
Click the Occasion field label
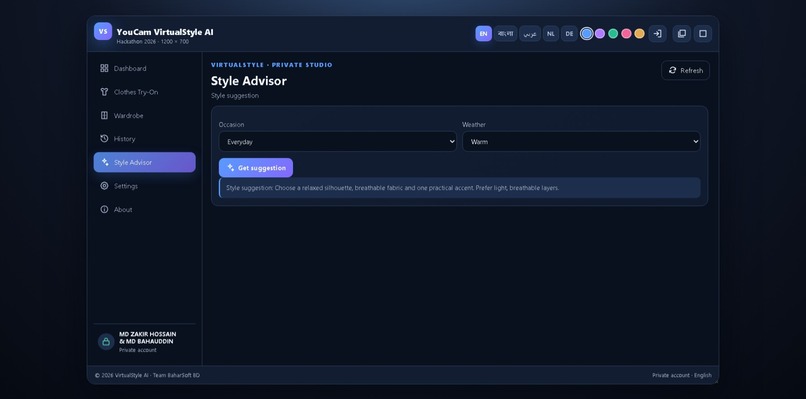(x=231, y=124)
